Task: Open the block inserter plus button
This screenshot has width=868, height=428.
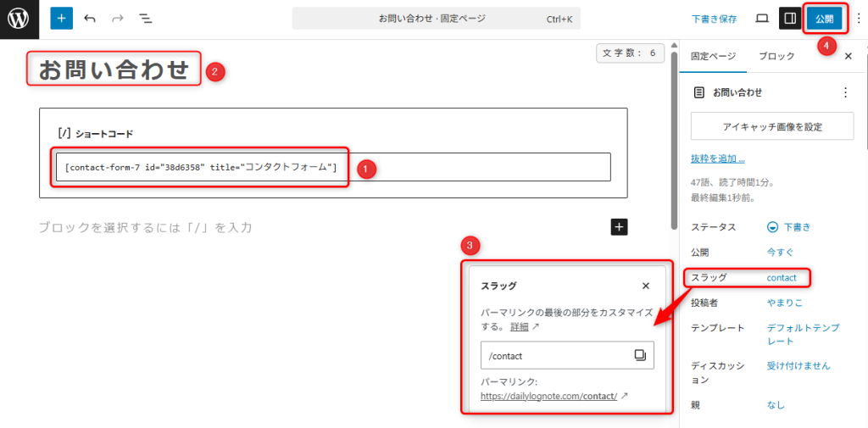Action: tap(61, 18)
